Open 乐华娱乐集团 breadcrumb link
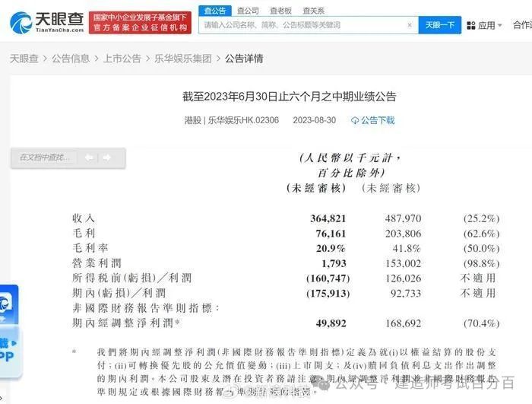The image size is (532, 404). point(183,59)
